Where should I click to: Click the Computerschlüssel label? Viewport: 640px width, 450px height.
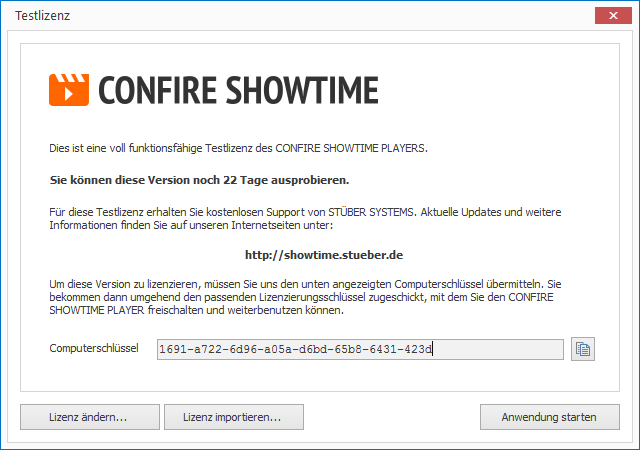pos(94,348)
